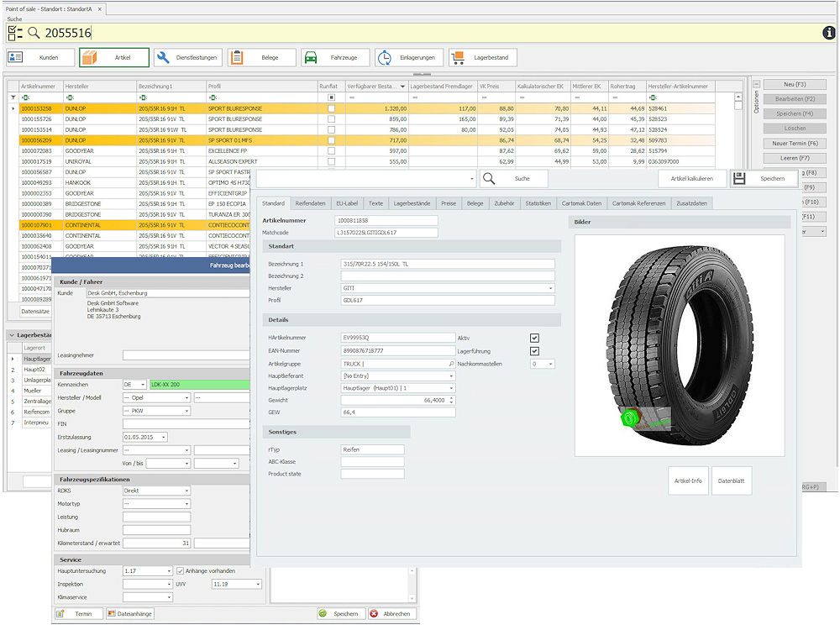Click the table filter funnel icon

(13, 97)
